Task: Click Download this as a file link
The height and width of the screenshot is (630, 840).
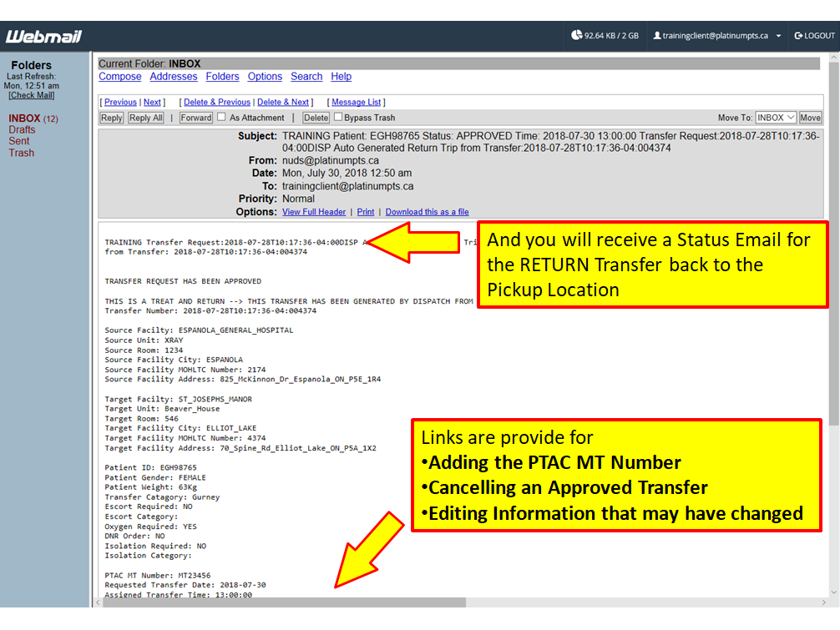Action: click(x=427, y=212)
